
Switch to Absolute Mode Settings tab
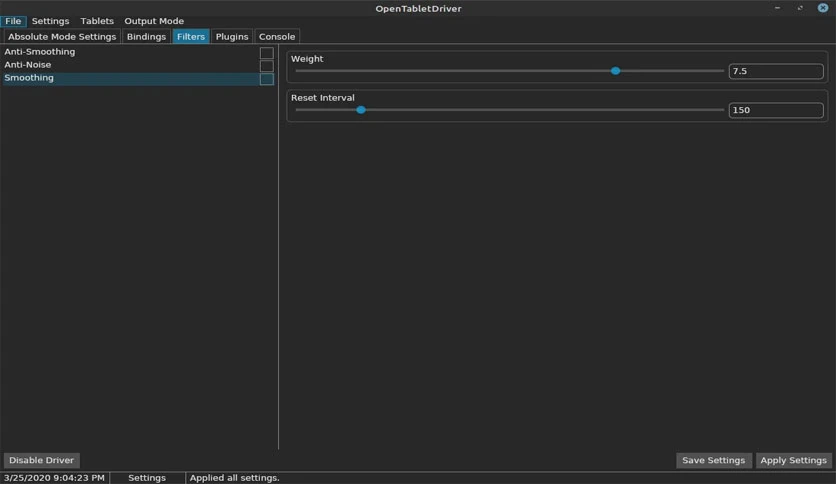point(62,36)
